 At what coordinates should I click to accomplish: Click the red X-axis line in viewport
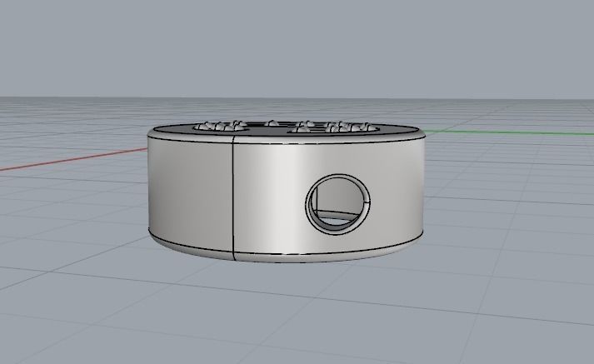(x=74, y=159)
